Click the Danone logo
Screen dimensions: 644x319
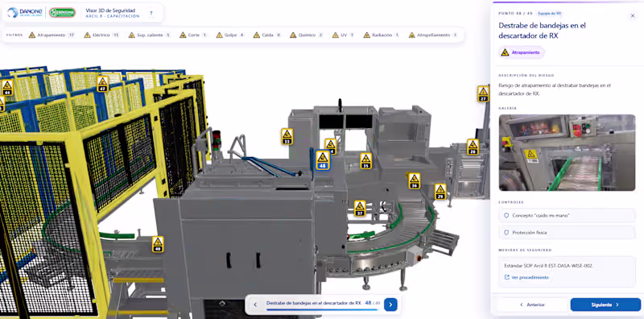pyautogui.click(x=25, y=13)
